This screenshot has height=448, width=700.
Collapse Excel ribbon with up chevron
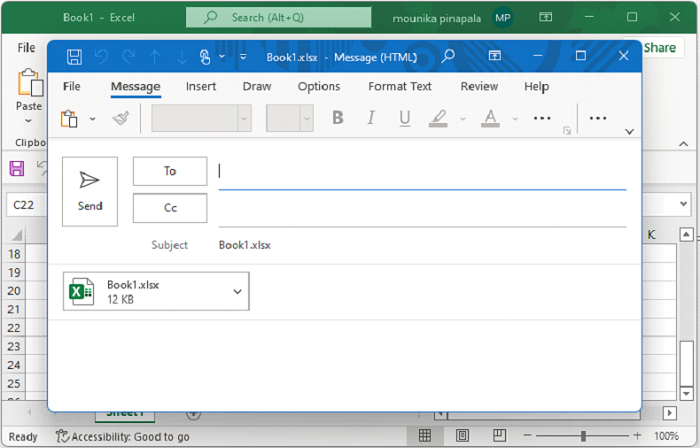tap(683, 144)
